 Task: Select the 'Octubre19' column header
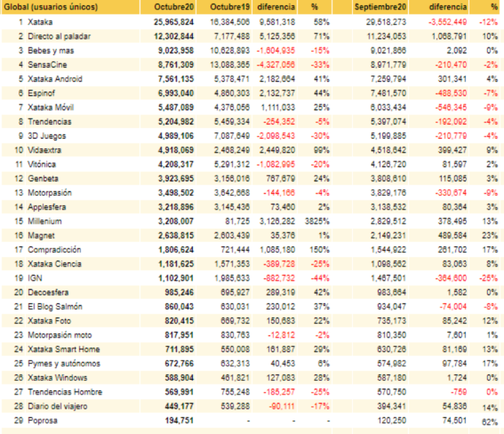coord(230,6)
